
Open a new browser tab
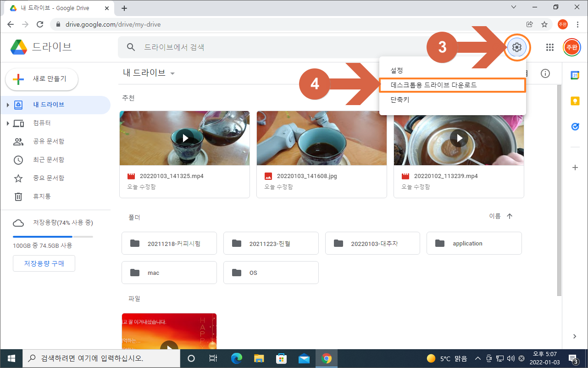click(124, 8)
